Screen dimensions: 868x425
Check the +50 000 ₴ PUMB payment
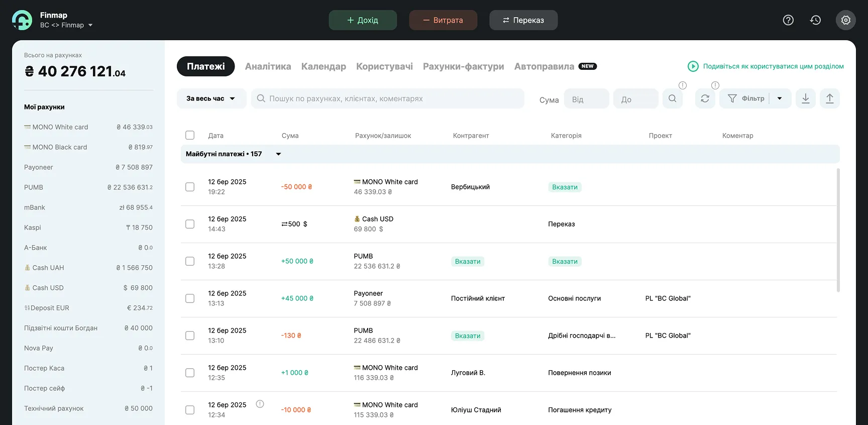(190, 261)
